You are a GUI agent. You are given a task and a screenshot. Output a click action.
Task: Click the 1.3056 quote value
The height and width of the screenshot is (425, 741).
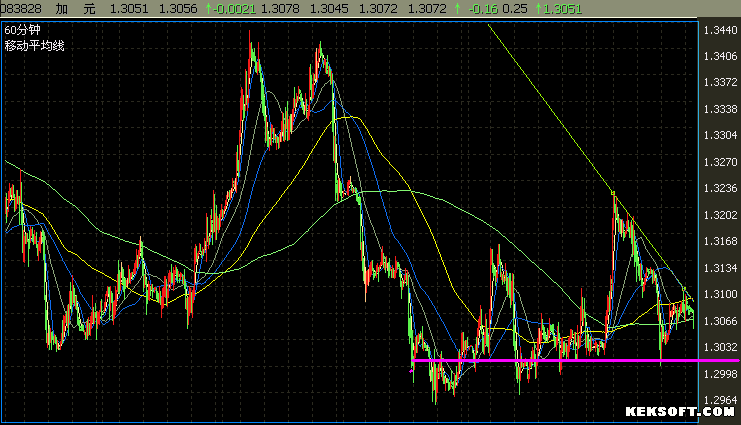click(x=178, y=9)
